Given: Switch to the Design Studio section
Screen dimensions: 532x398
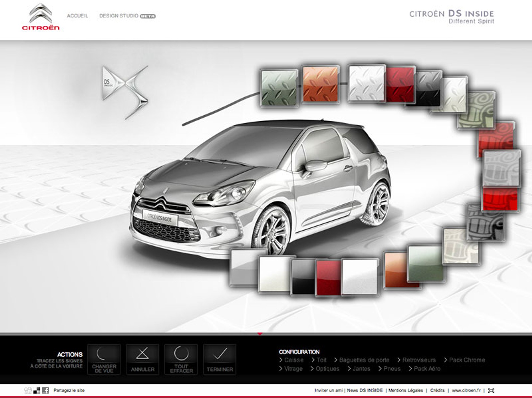Looking at the screenshot, I should 118,16.
